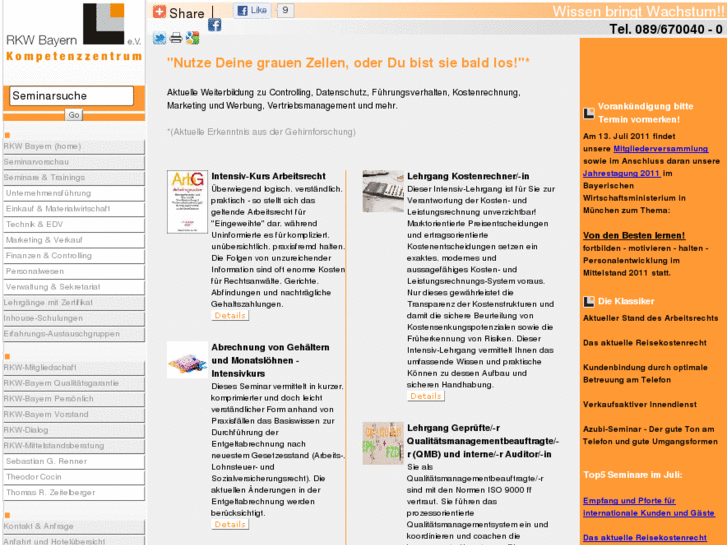Open RKW-Bayern Vorstand menu item
The height and width of the screenshot is (545, 727).
(74, 415)
